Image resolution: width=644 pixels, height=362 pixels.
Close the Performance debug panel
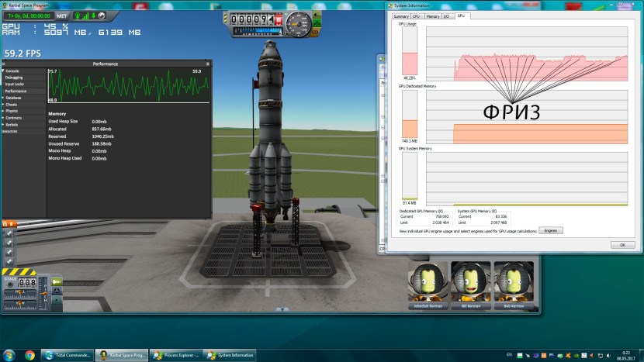tap(208, 63)
